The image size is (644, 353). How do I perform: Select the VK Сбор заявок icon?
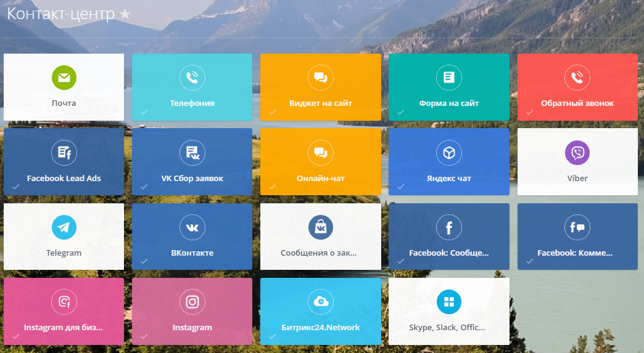click(x=192, y=153)
